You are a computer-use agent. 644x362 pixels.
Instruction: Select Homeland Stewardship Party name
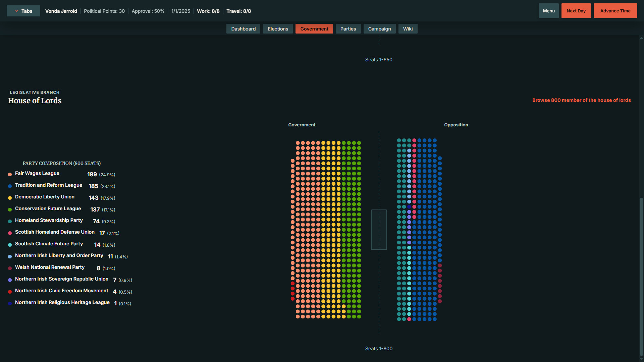[x=49, y=220]
